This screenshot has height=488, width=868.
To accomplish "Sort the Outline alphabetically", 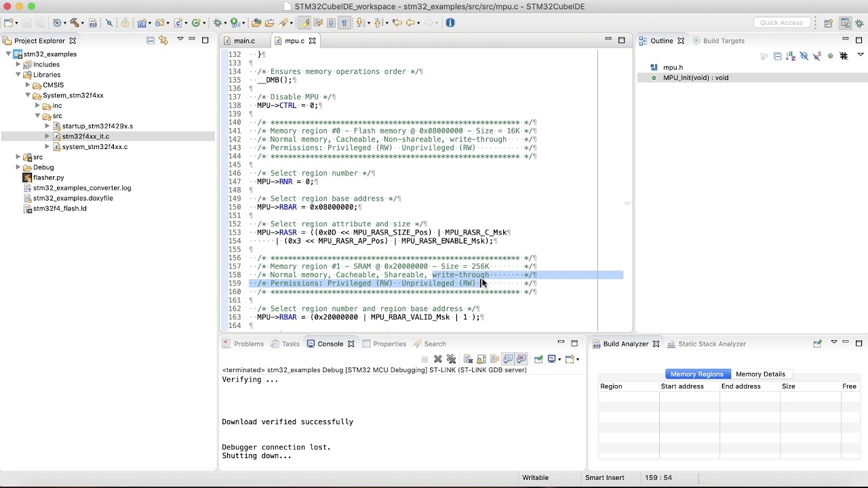I will pos(791,56).
